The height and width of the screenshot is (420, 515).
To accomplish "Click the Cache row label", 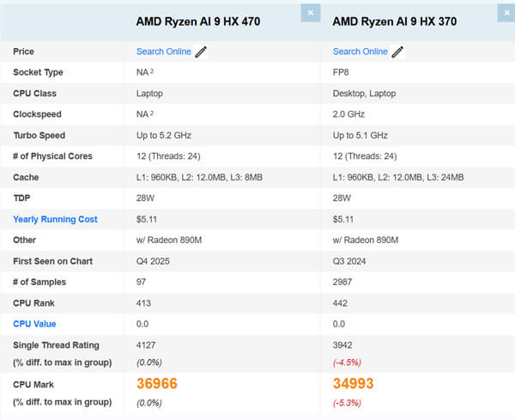I will pos(26,178).
